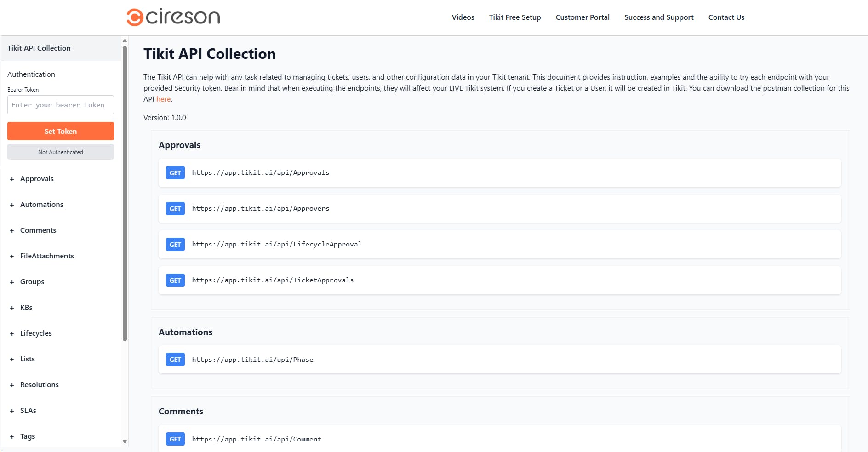This screenshot has height=452, width=868.
Task: Click the GET badge for Comment endpoint
Action: pos(175,439)
